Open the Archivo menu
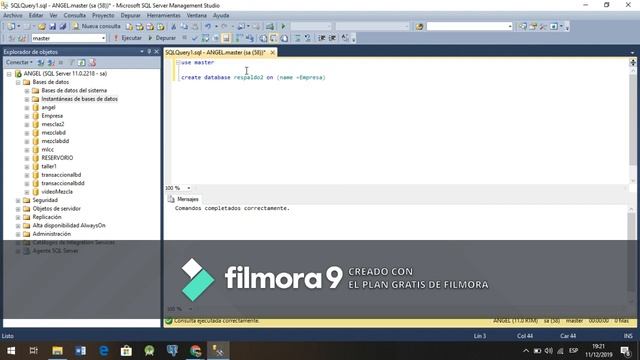Screen dimensions: 640x360 (x=13, y=15)
